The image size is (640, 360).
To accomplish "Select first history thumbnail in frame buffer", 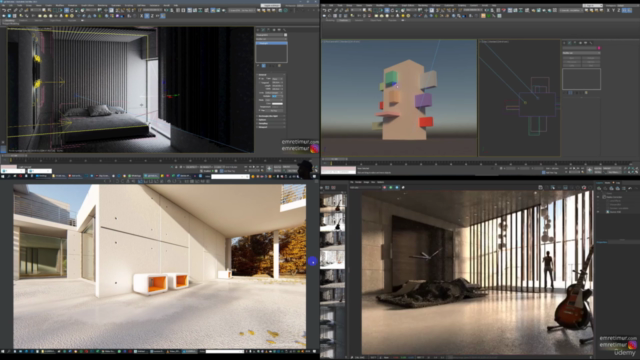I will (x=332, y=202).
